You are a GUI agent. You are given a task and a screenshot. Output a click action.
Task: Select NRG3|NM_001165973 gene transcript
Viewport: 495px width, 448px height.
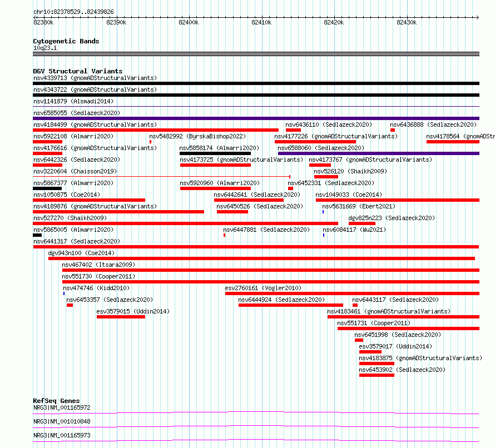[62, 435]
